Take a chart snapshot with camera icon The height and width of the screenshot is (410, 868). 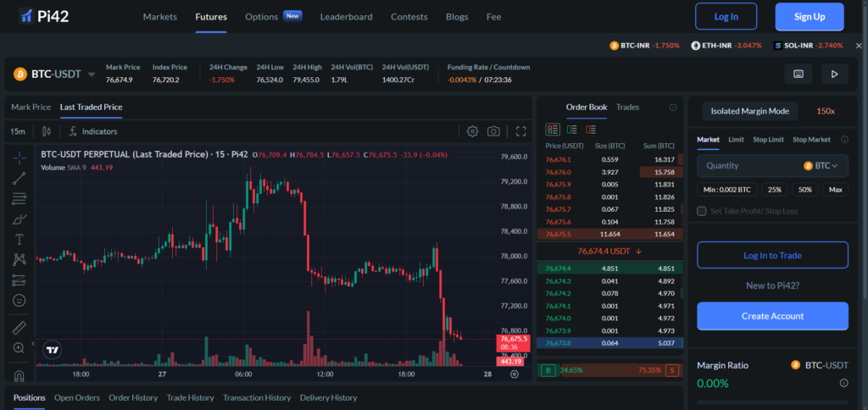click(493, 131)
